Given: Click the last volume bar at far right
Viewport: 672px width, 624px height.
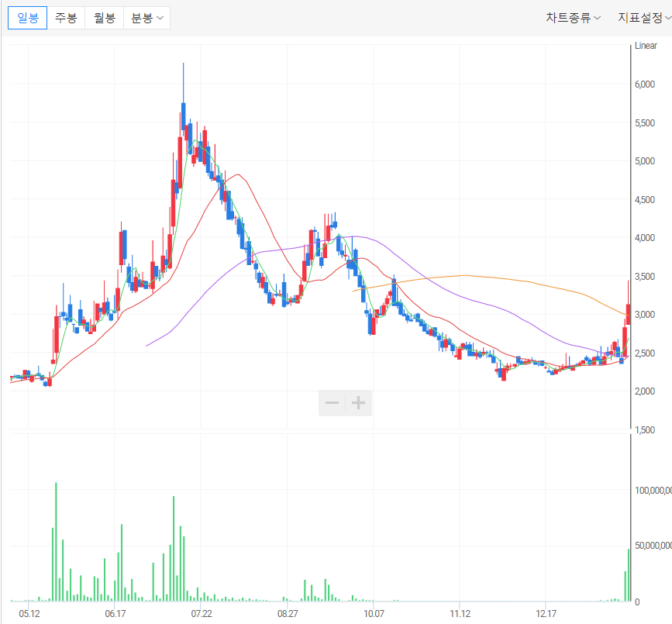Looking at the screenshot, I should 629,575.
